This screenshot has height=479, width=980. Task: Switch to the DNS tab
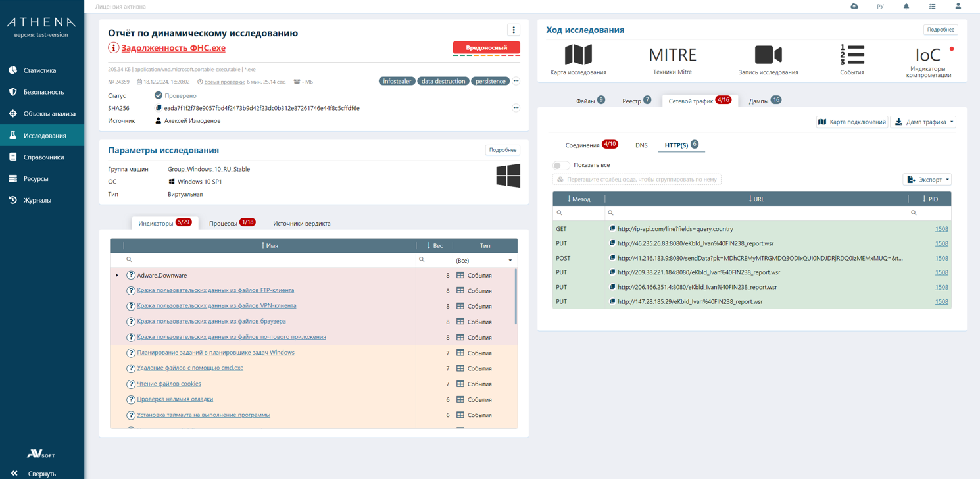point(641,145)
